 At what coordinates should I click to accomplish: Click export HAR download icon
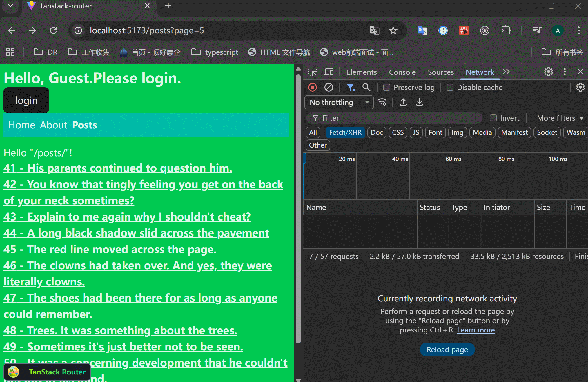click(x=420, y=102)
